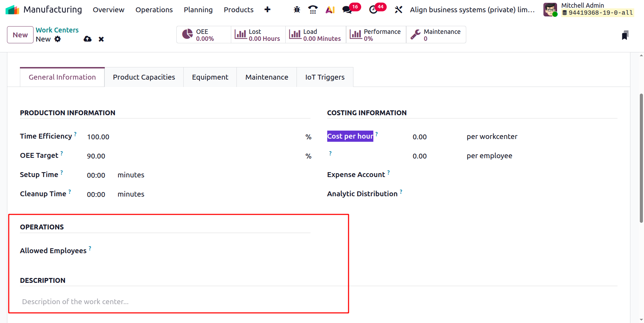Open the chat conversations icon

pyautogui.click(x=347, y=10)
